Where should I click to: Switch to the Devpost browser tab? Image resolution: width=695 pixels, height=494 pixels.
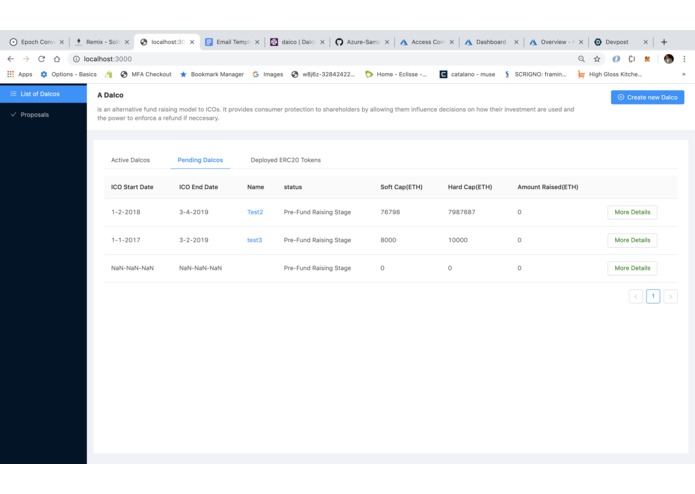pos(621,42)
